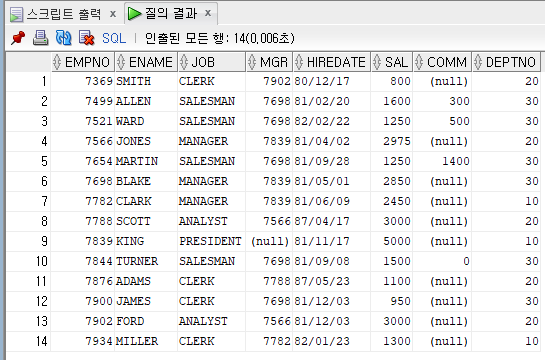545x360 pixels.
Task: Click the DEPTNO column header
Action: pos(506,62)
